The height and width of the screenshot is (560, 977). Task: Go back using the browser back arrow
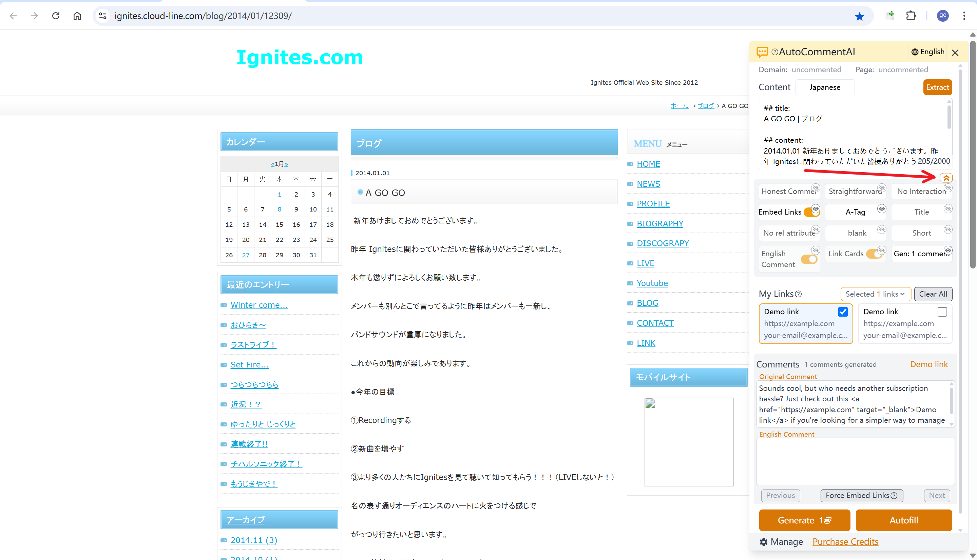point(13,16)
